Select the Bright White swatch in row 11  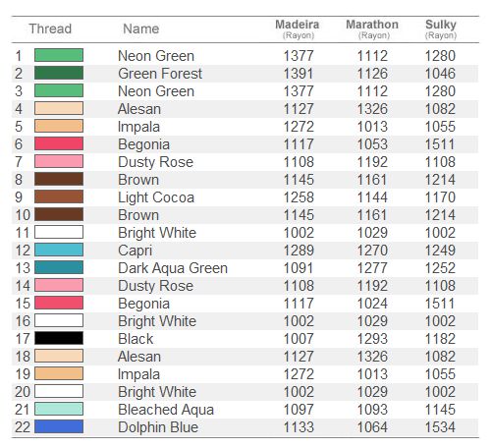59,232
